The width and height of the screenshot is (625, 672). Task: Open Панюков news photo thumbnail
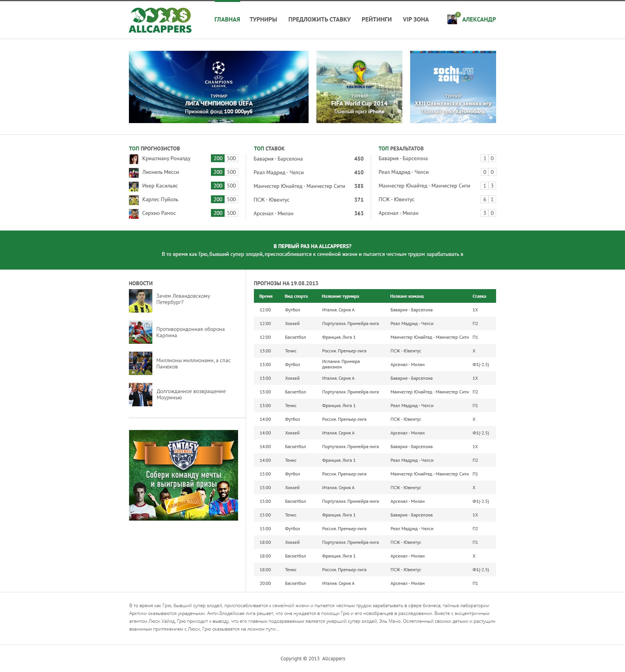[x=141, y=363]
